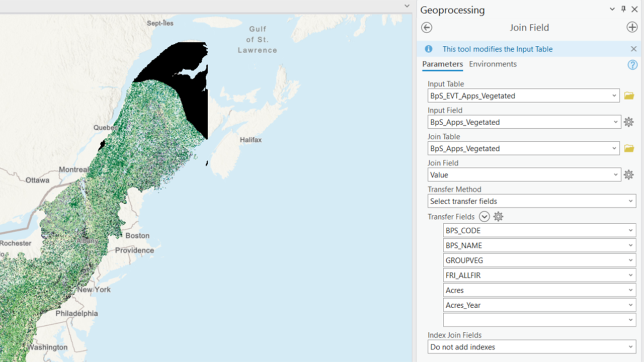
Task: Switch to the Environments tab
Action: click(x=493, y=64)
